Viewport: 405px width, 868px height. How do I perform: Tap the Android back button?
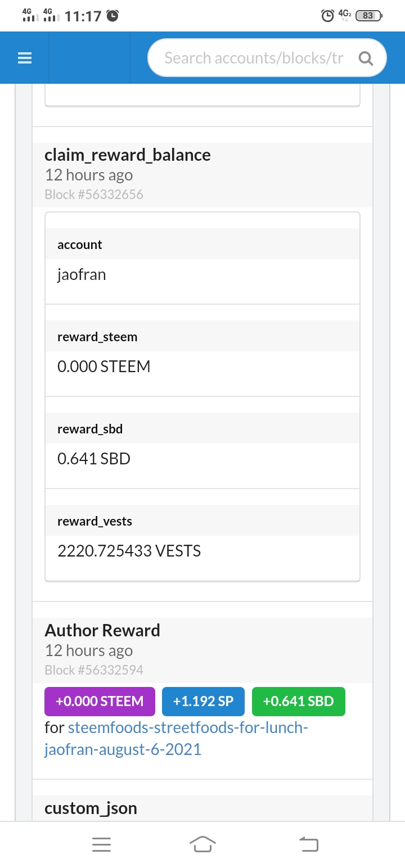308,844
